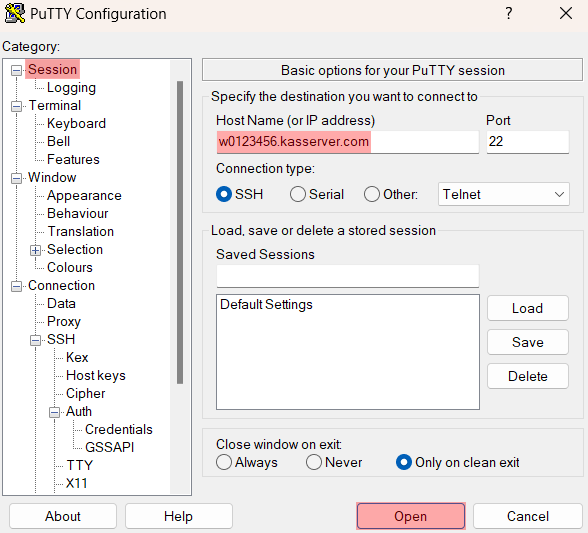Open the Translation category
This screenshot has height=533, width=588.
(x=81, y=231)
